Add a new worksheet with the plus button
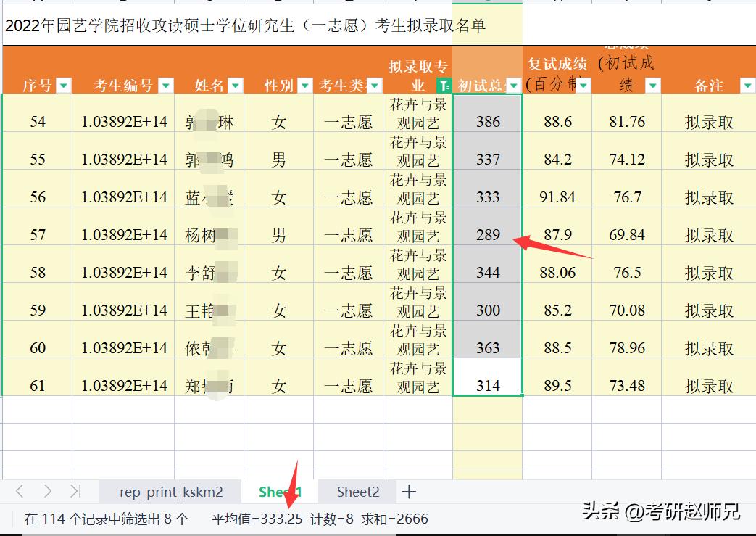The image size is (756, 536). point(409,492)
